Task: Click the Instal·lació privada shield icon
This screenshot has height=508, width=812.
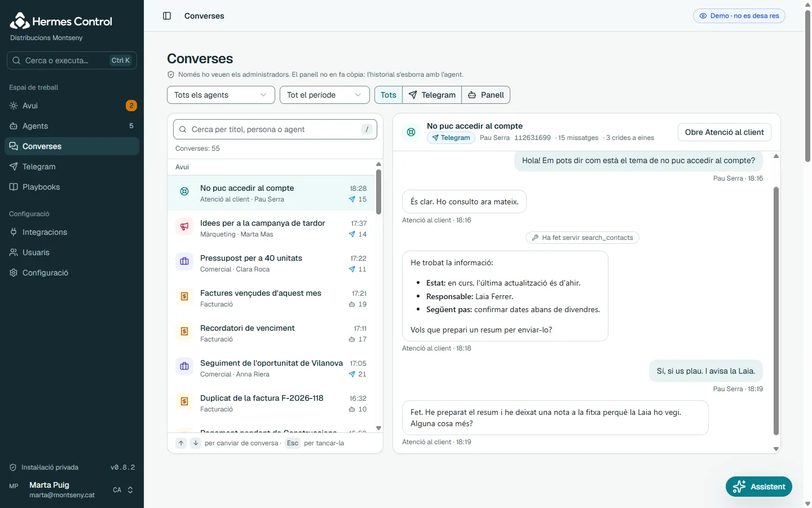Action: [x=13, y=467]
